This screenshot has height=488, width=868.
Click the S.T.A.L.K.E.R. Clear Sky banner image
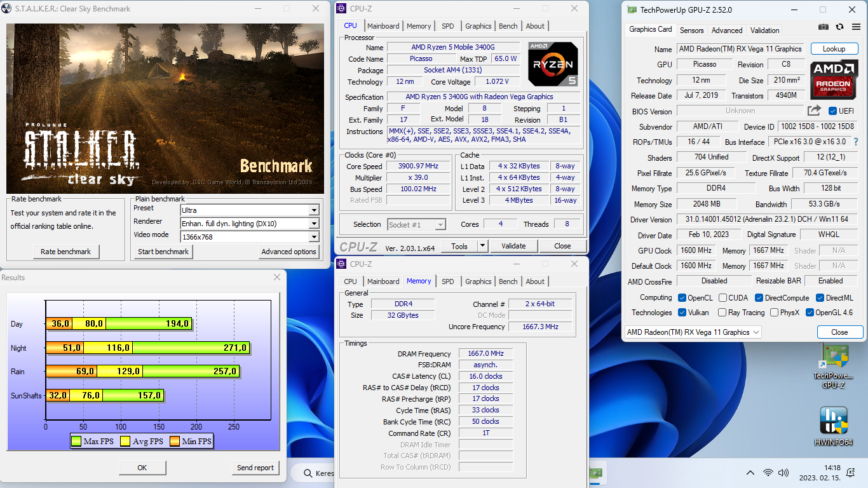tap(165, 108)
